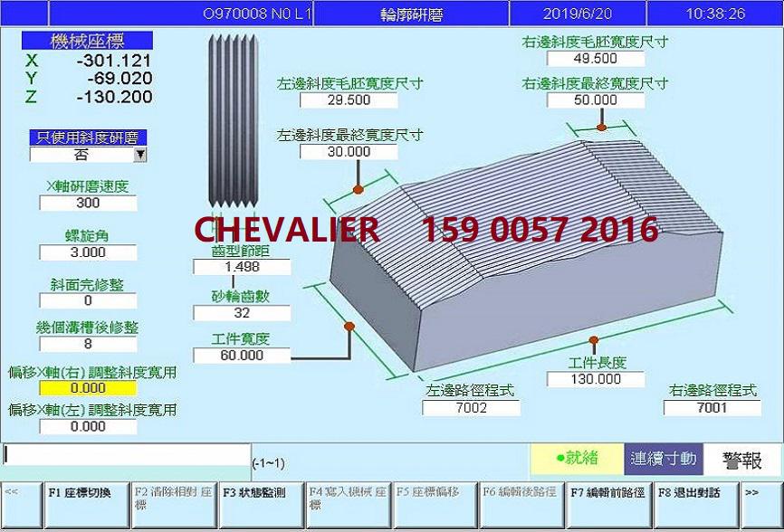The image size is (784, 532).
Task: Select the 砂輪齒數 field showing 32
Action: [241, 312]
